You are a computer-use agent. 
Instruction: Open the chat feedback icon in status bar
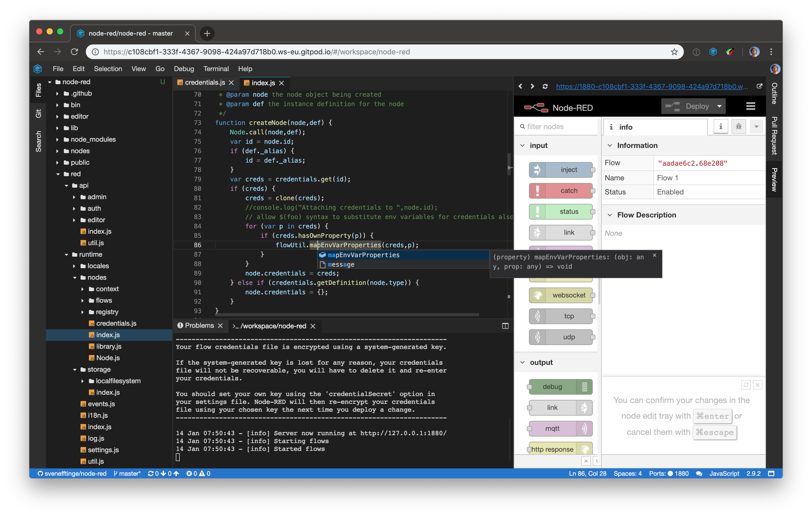click(x=699, y=474)
